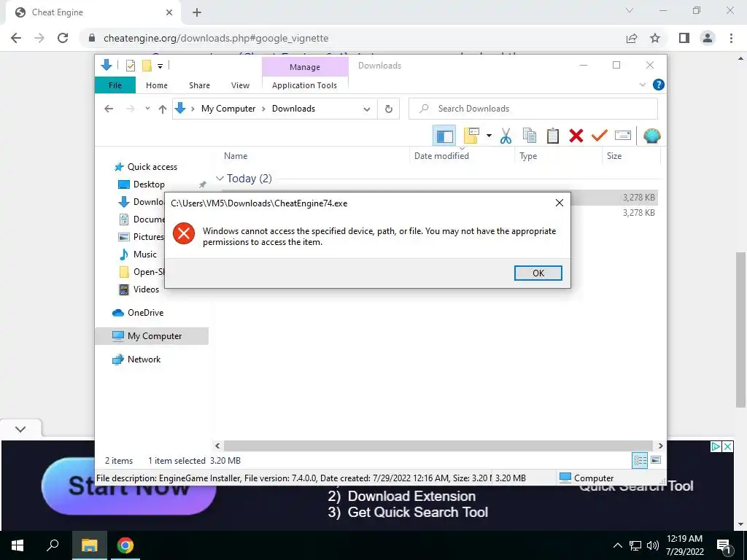Click horizontal scrollbar right arrow
Image resolution: width=747 pixels, height=560 pixels.
(660, 446)
